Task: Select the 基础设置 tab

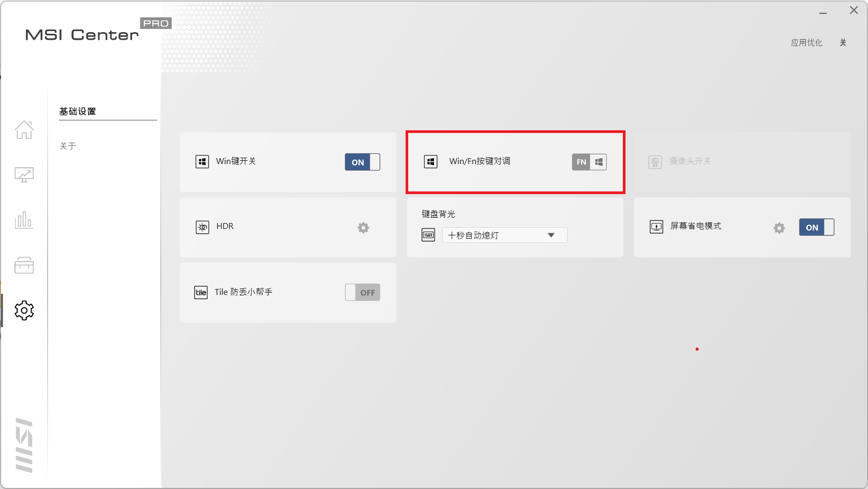Action: (x=78, y=112)
